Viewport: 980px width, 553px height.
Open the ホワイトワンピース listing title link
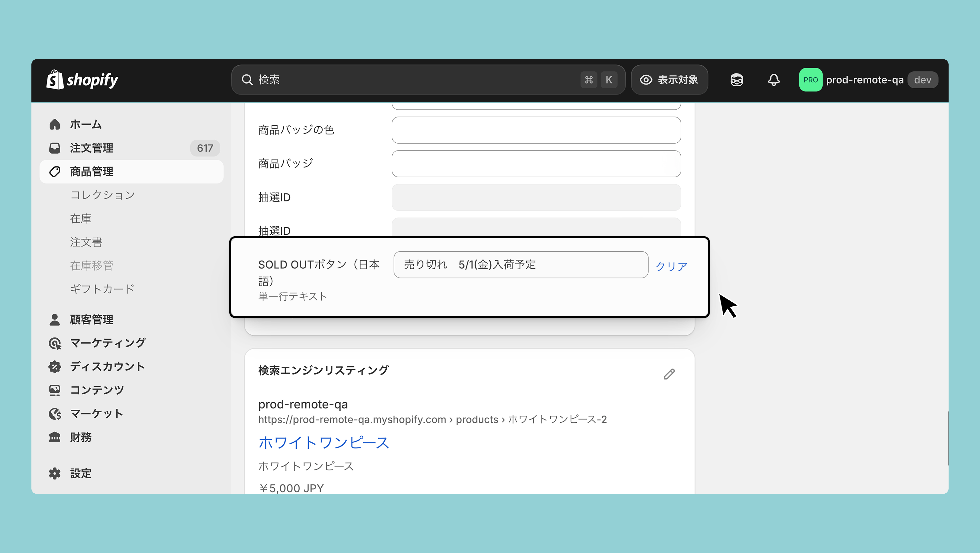pyautogui.click(x=324, y=443)
